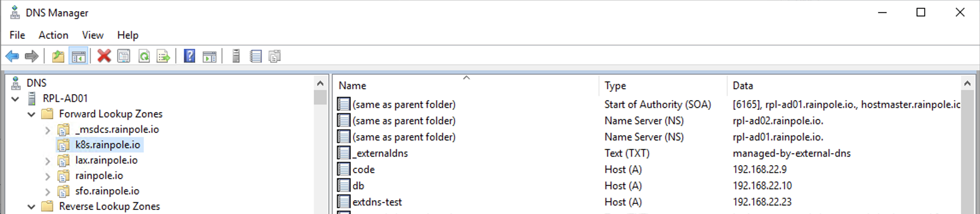Click the Export List toolbar icon

click(x=163, y=56)
